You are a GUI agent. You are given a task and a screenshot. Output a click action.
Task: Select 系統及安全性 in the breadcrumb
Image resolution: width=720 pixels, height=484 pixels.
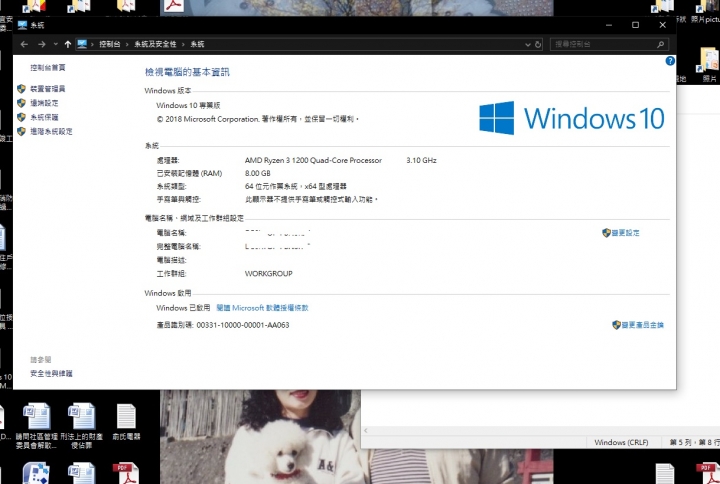[155, 44]
